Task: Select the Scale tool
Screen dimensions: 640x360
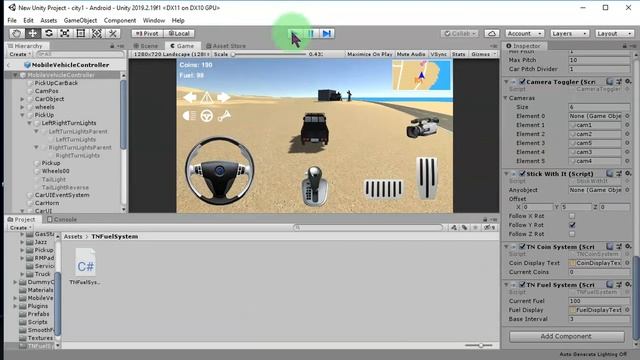Action: click(x=64, y=33)
